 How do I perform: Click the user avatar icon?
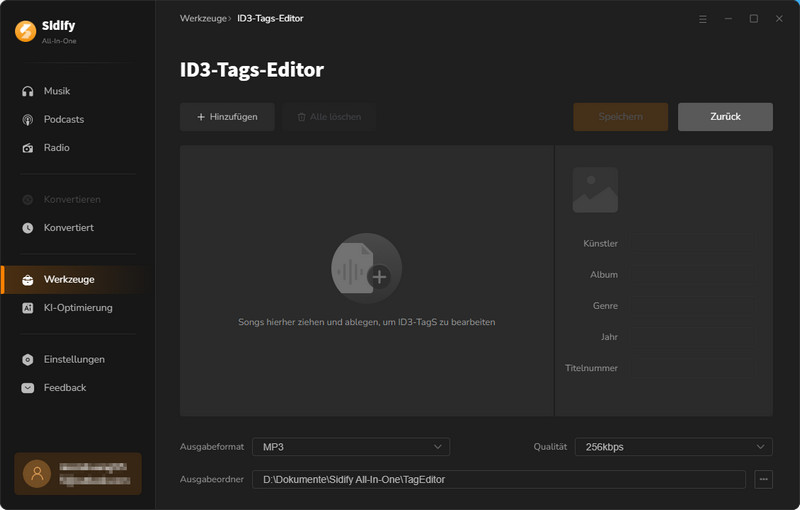[37, 474]
